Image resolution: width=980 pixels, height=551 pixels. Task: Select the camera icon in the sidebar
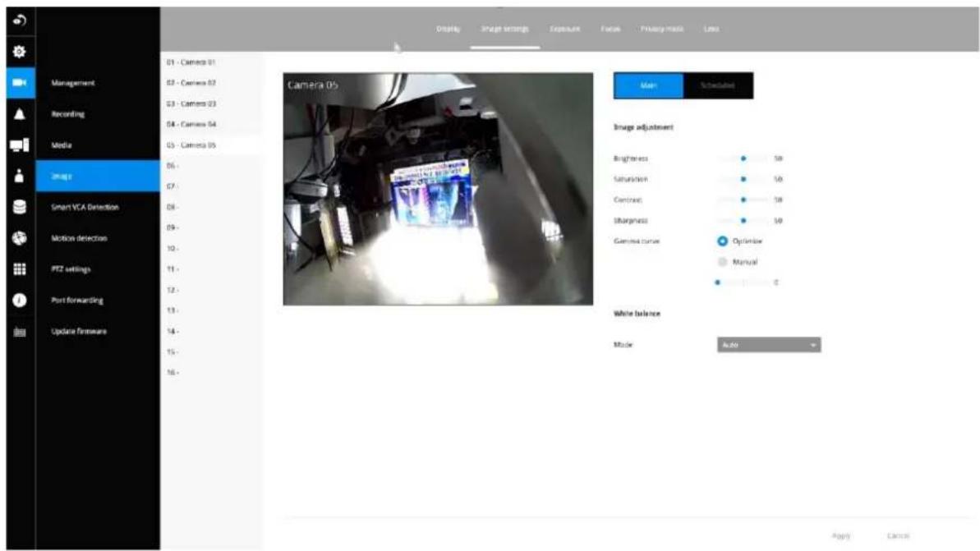click(x=20, y=82)
